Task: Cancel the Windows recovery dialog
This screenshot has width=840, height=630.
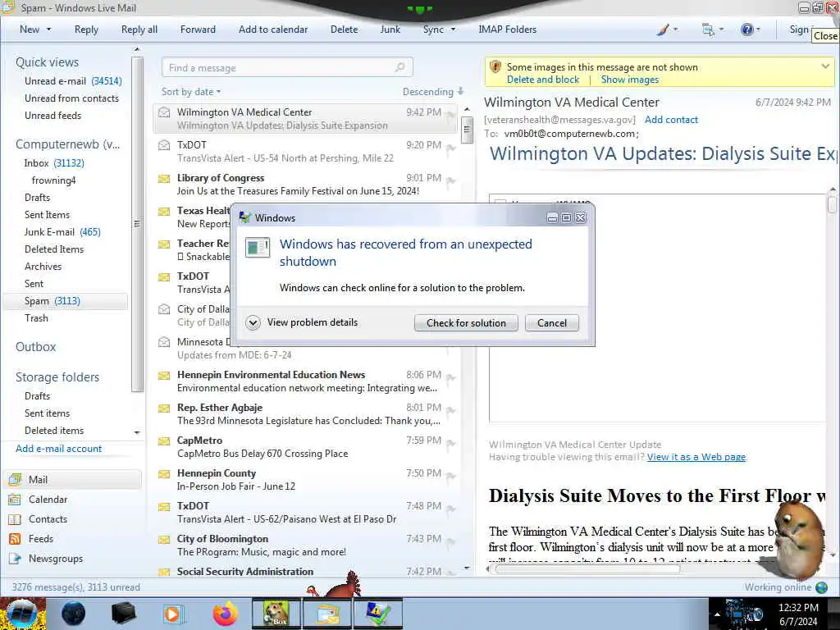Action: click(x=552, y=323)
